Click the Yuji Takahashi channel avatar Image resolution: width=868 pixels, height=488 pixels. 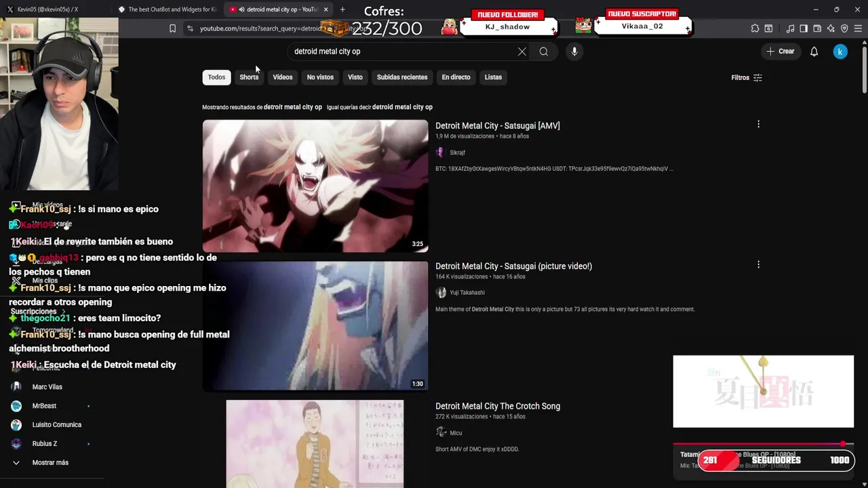coord(441,293)
